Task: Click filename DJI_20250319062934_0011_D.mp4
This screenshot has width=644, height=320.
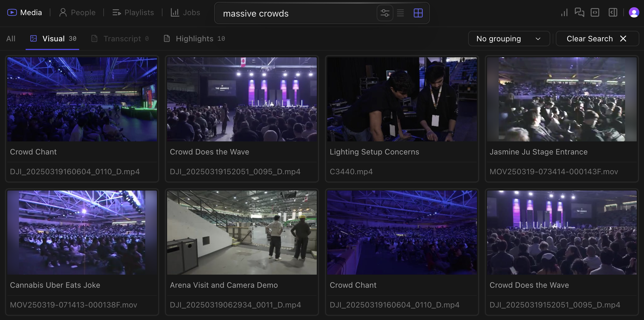Action: [x=235, y=305]
